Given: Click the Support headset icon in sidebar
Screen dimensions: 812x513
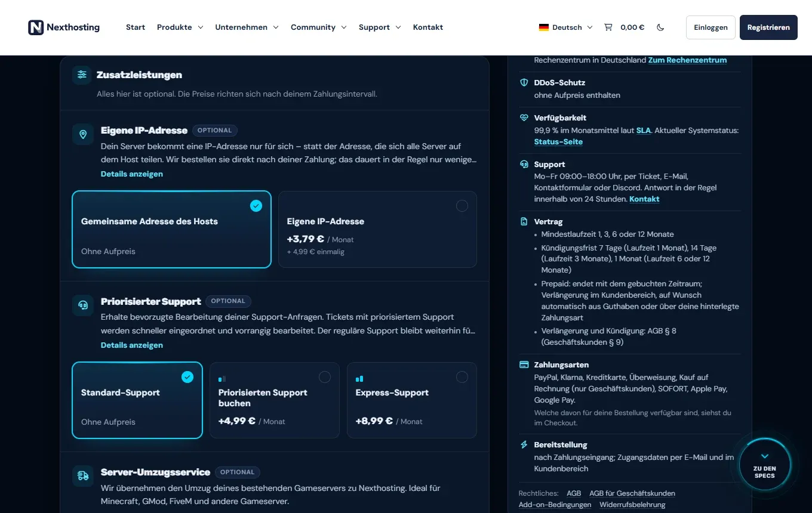Looking at the screenshot, I should pyautogui.click(x=524, y=164).
